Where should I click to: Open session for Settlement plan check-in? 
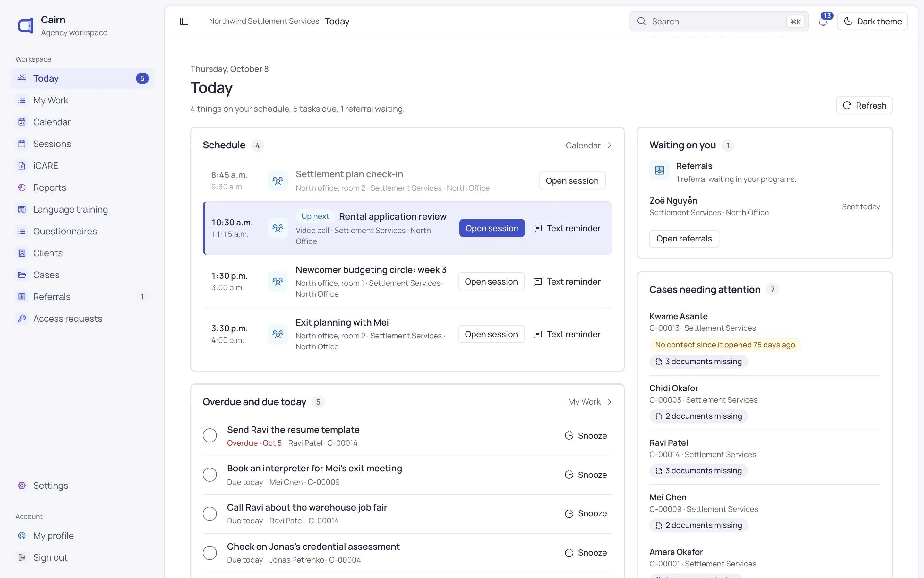[x=572, y=181]
